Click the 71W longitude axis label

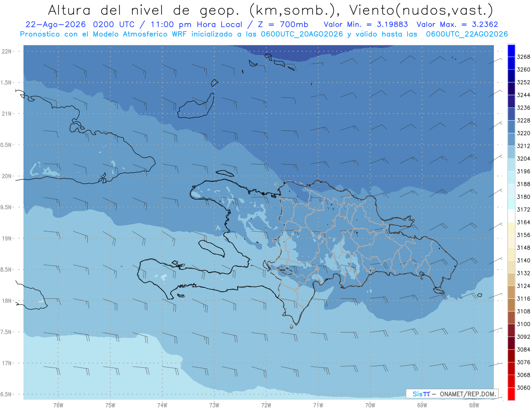tap(318, 405)
